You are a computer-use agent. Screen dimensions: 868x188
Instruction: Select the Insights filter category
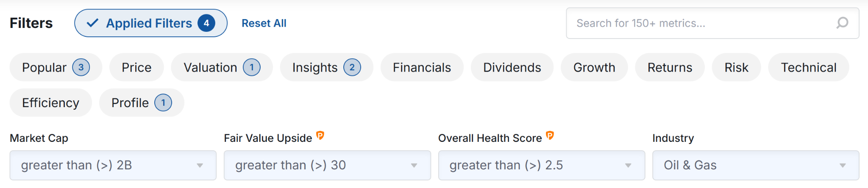pyautogui.click(x=326, y=67)
